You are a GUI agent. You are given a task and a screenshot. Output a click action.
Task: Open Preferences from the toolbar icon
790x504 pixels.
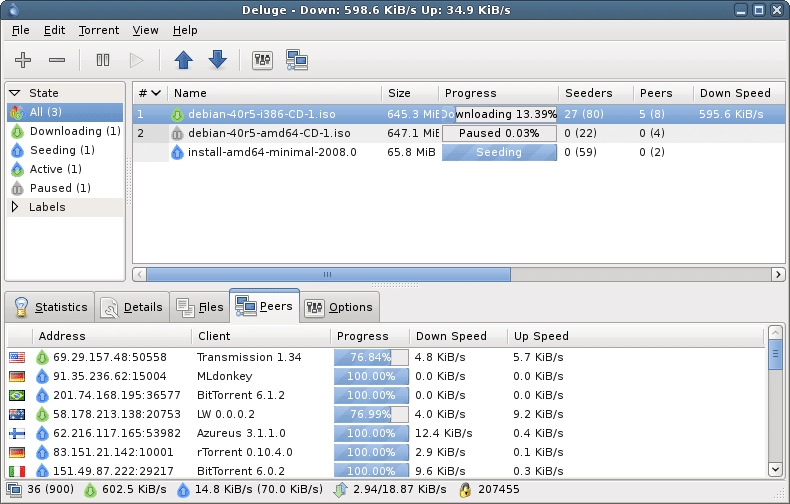[x=262, y=60]
